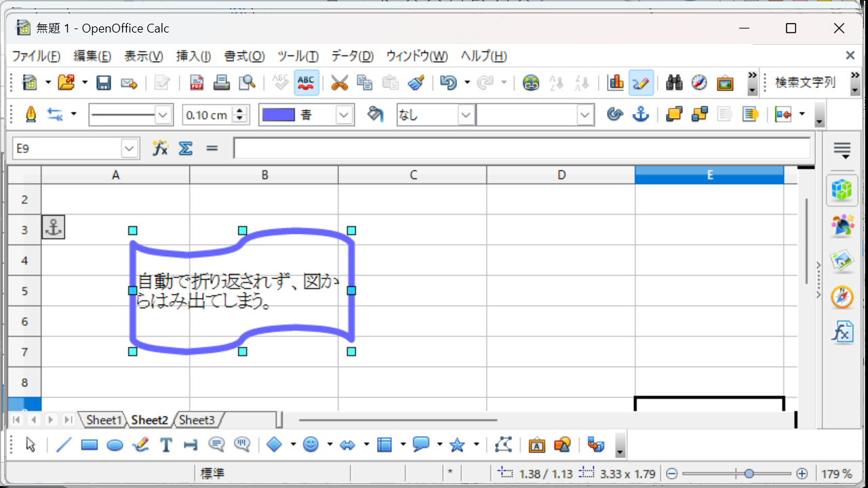
Task: Click the Fontwork Gallery icon
Action: click(x=536, y=445)
